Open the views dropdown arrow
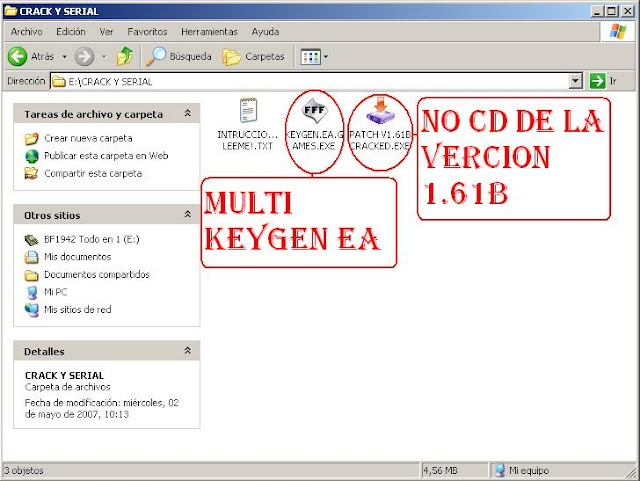Viewport: 640px width, 481px height. (x=326, y=57)
